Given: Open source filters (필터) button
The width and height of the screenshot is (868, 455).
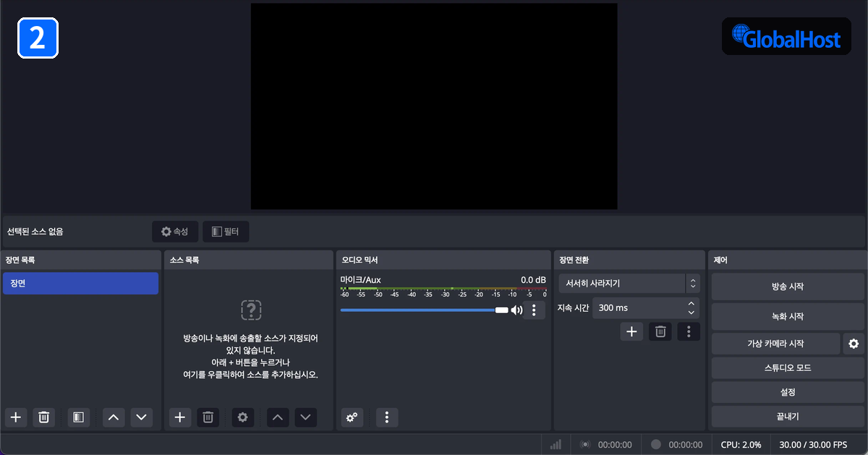Looking at the screenshot, I should coord(226,231).
